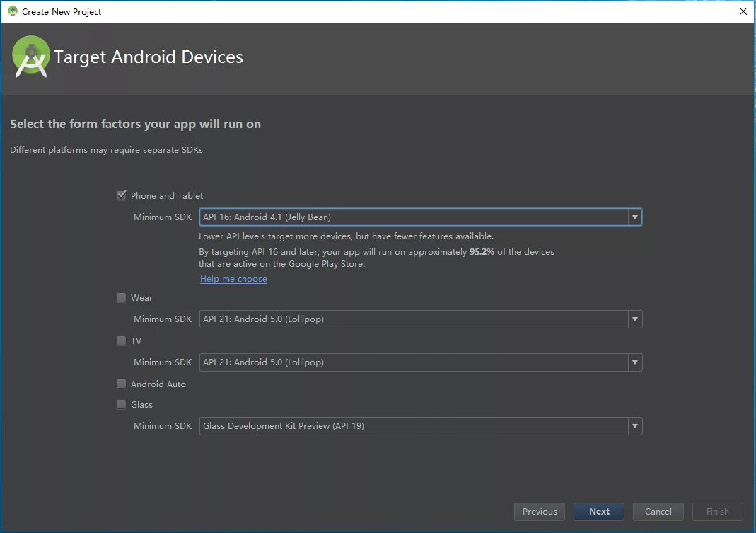Click the Create New Project window title
Viewport: 756px width, 533px height.
tap(62, 11)
